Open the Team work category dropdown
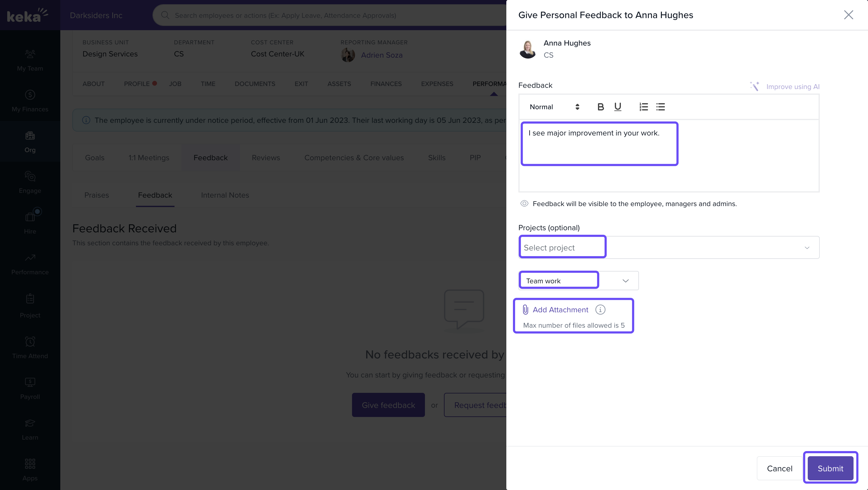868x490 pixels. pyautogui.click(x=625, y=281)
